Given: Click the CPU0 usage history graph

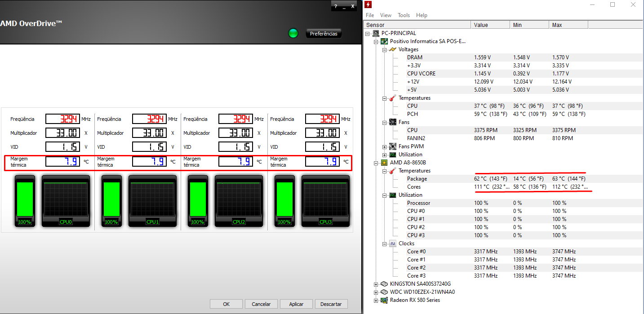Looking at the screenshot, I should click(x=66, y=199).
